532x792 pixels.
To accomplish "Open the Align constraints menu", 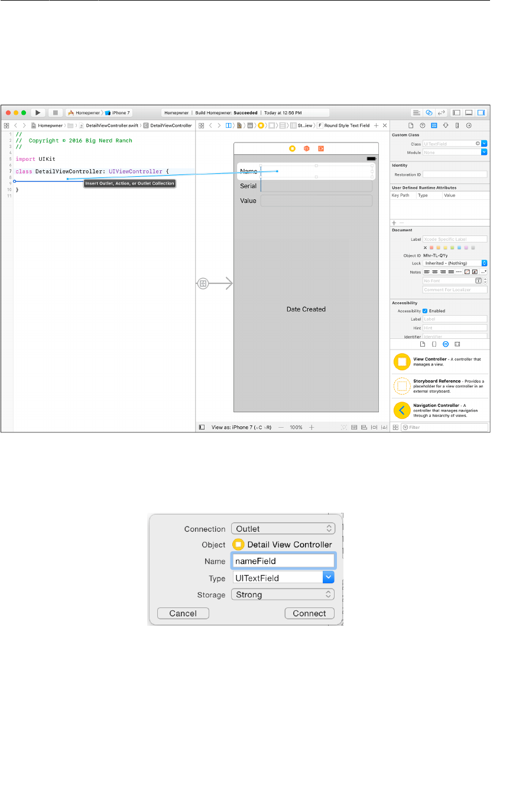I will (x=364, y=427).
